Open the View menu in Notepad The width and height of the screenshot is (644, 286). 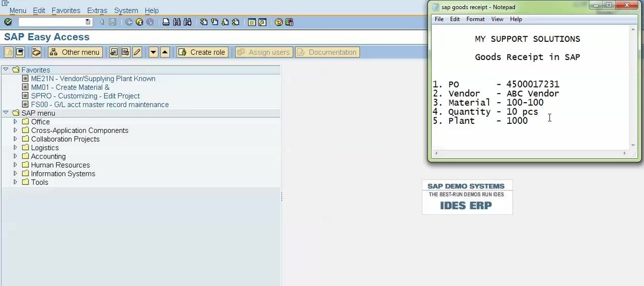[x=497, y=19]
